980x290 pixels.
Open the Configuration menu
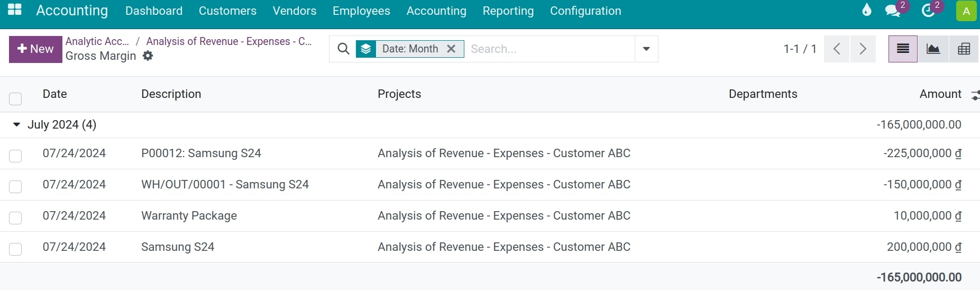[x=585, y=11]
